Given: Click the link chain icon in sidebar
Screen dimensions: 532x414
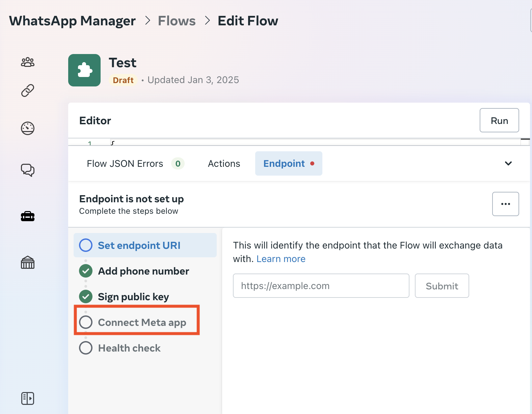Looking at the screenshot, I should (x=28, y=90).
